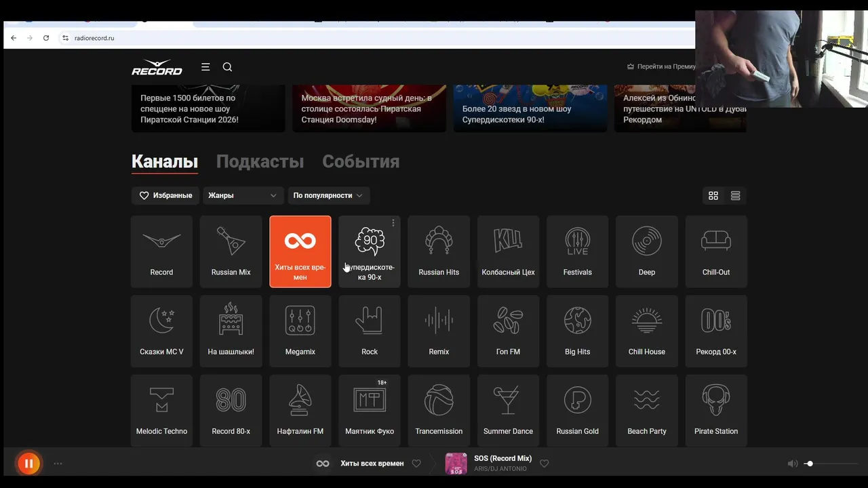Select the Хиты всех времен channel tile
868x488 pixels.
point(300,251)
